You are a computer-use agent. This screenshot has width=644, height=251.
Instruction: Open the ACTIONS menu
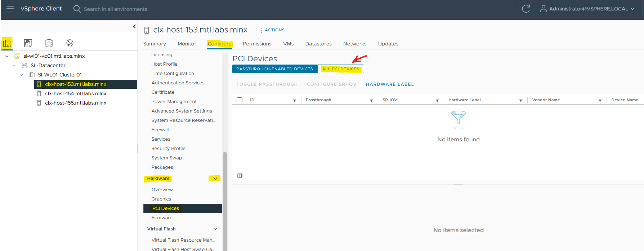[x=273, y=30]
